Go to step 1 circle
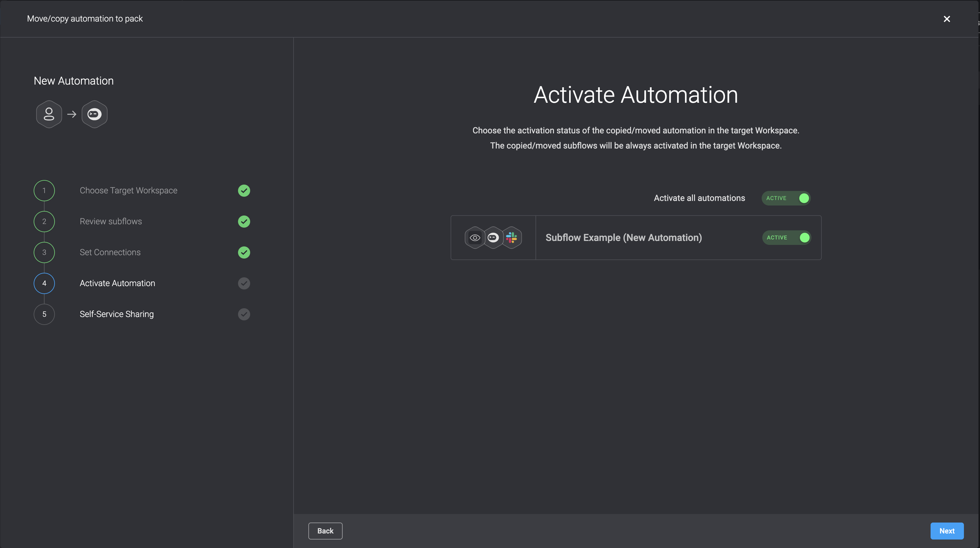980x548 pixels. [44, 191]
